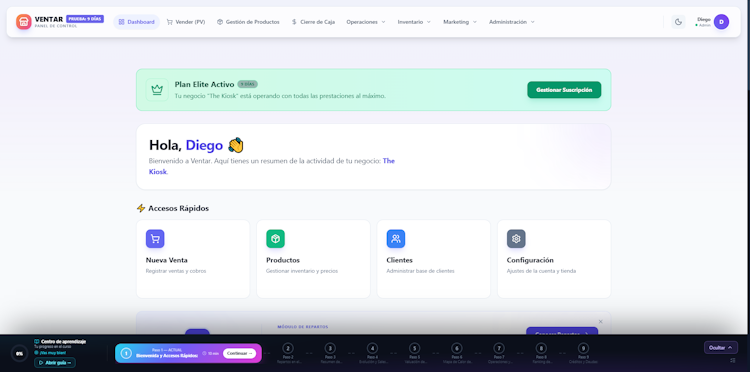Open the Administración dropdown menu
The height and width of the screenshot is (372, 750).
coord(512,22)
